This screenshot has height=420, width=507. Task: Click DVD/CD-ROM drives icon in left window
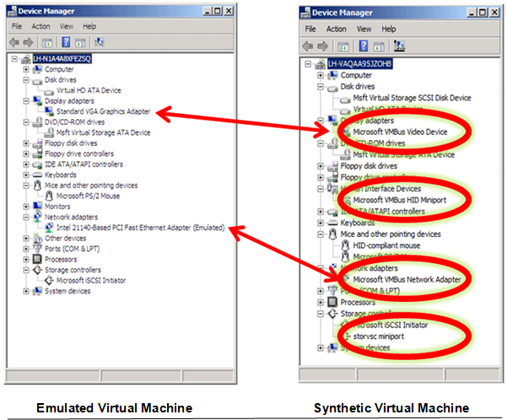pyautogui.click(x=37, y=122)
